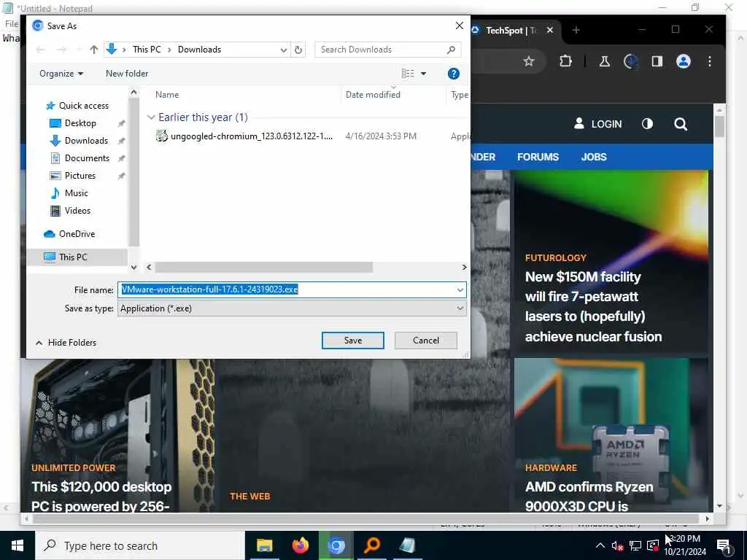Sort files by the Name column
747x560 pixels.
click(x=167, y=95)
